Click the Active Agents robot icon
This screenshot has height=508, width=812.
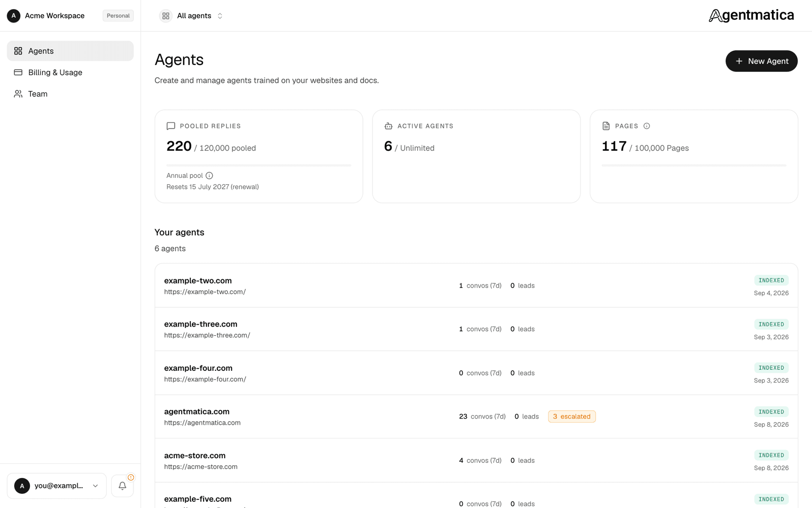388,126
